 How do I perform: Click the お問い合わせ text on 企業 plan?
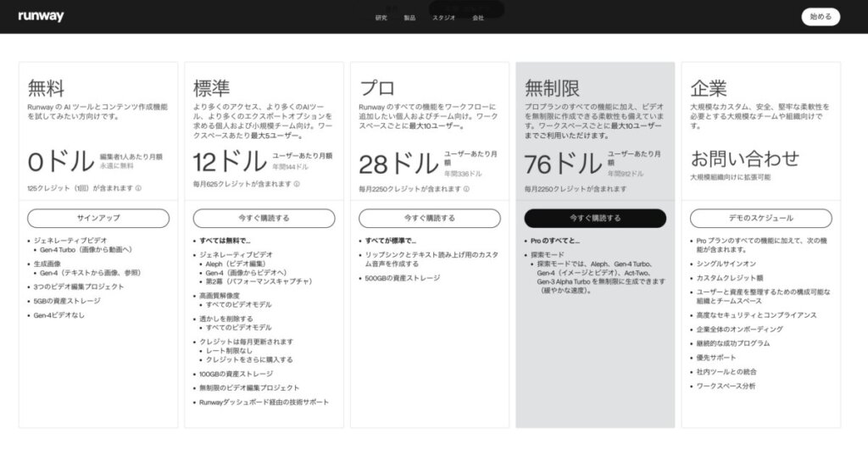744,158
